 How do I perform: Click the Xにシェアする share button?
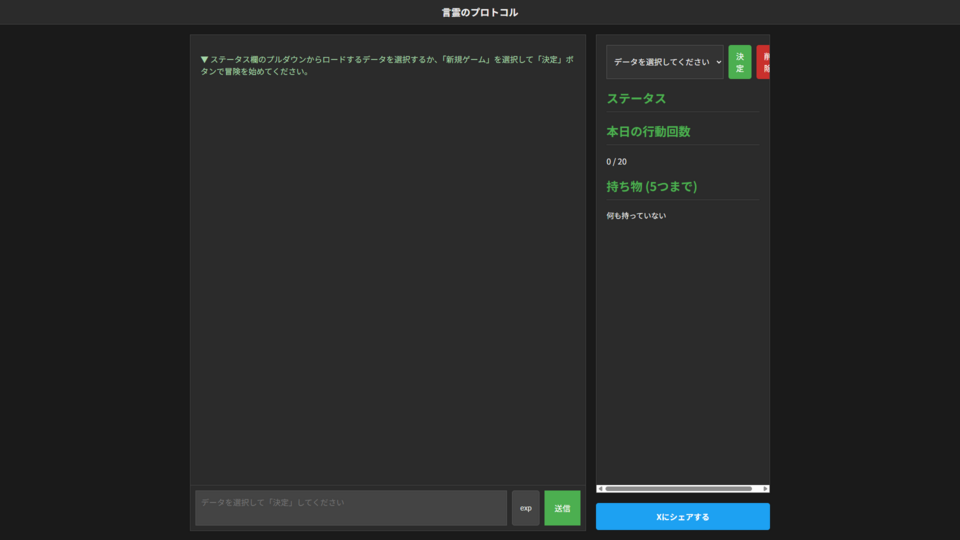[x=683, y=516]
